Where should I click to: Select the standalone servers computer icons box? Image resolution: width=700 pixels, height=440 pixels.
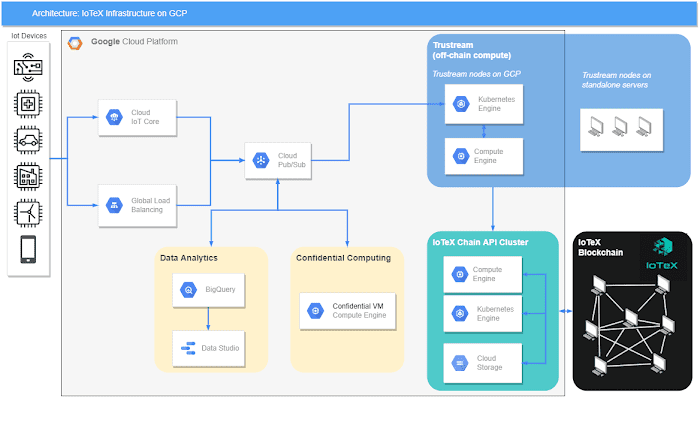[621, 130]
